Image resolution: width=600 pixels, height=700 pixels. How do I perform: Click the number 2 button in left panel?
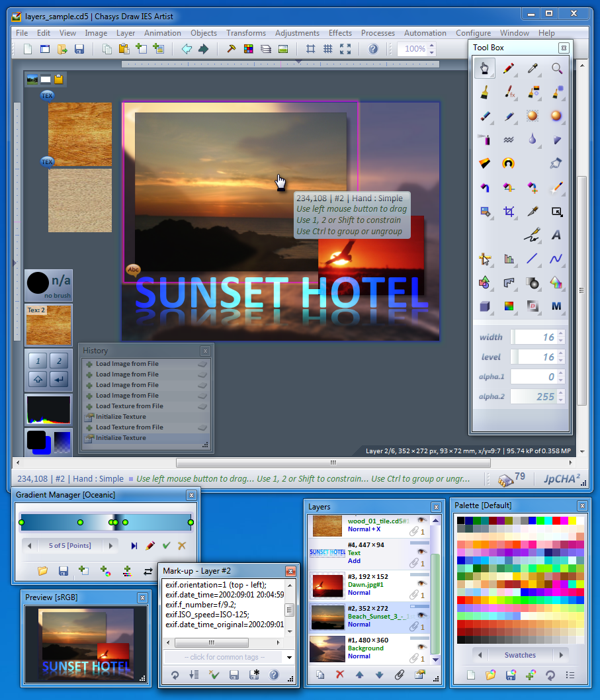[x=59, y=361]
